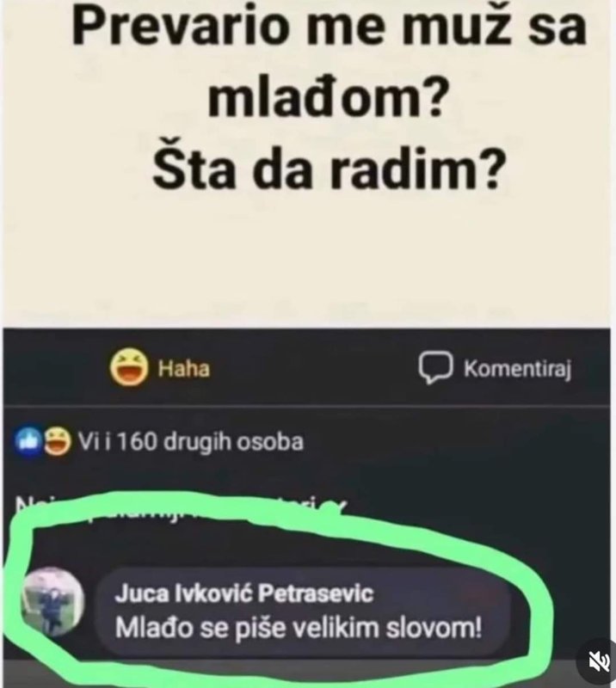Click the Haha reaction label
Viewport: 616px width, 688px height.
pos(184,369)
